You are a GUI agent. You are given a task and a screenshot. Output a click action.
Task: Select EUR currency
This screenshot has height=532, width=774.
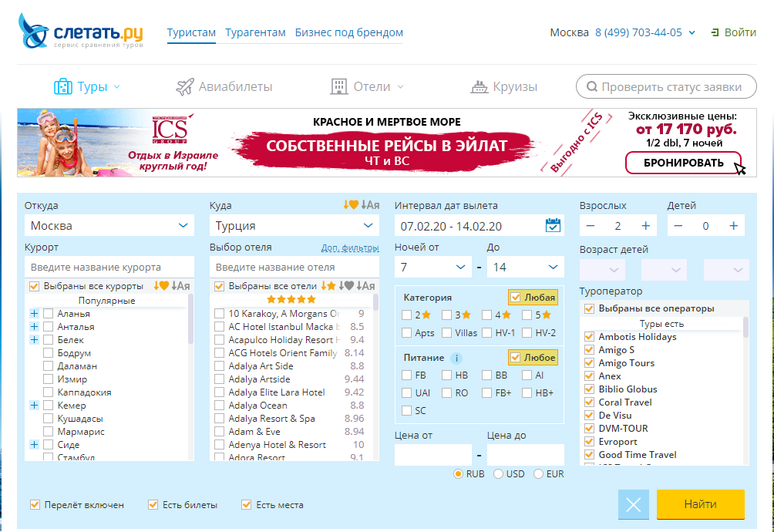[538, 473]
